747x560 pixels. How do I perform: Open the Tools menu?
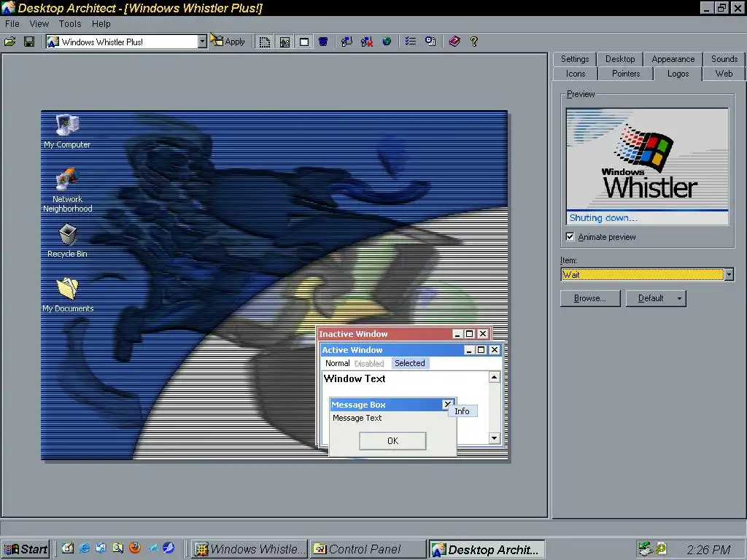click(70, 24)
